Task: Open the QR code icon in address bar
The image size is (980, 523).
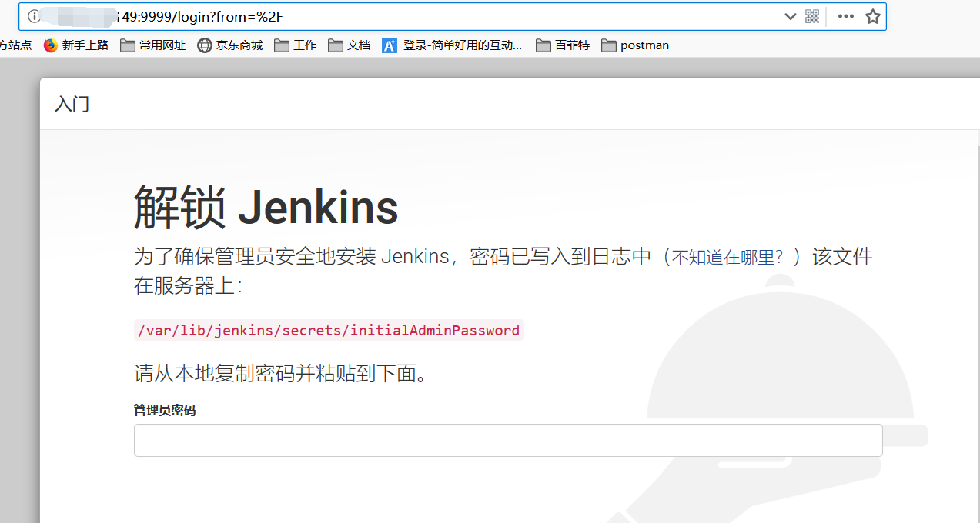Action: (811, 17)
